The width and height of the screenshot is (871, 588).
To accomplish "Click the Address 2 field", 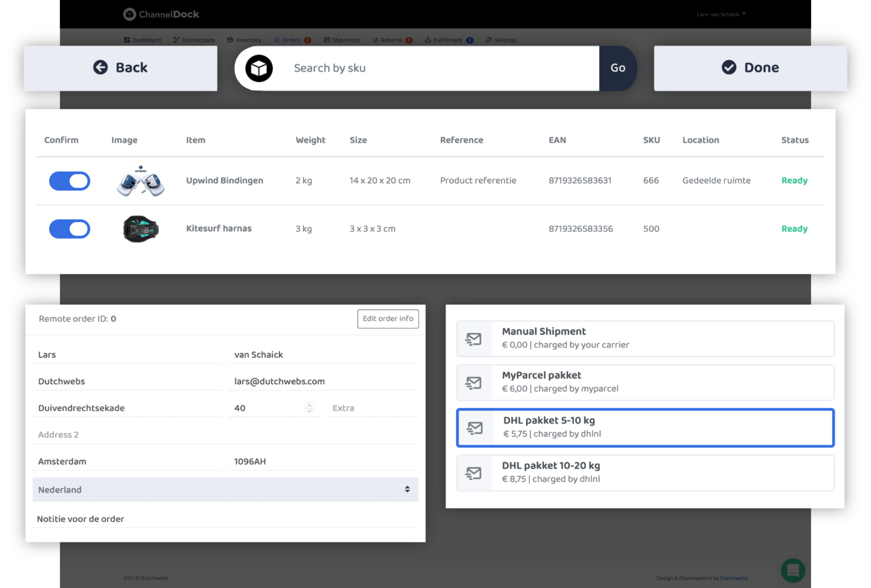I will [x=225, y=435].
